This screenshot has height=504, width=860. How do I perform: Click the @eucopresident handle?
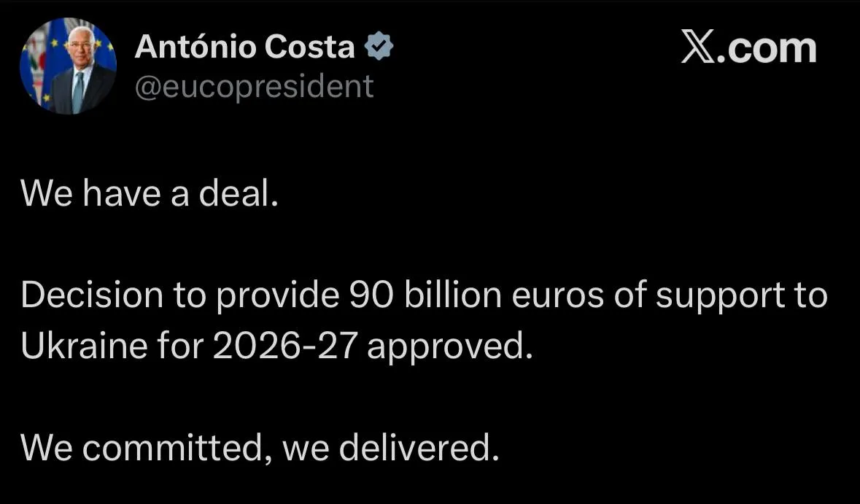point(254,87)
